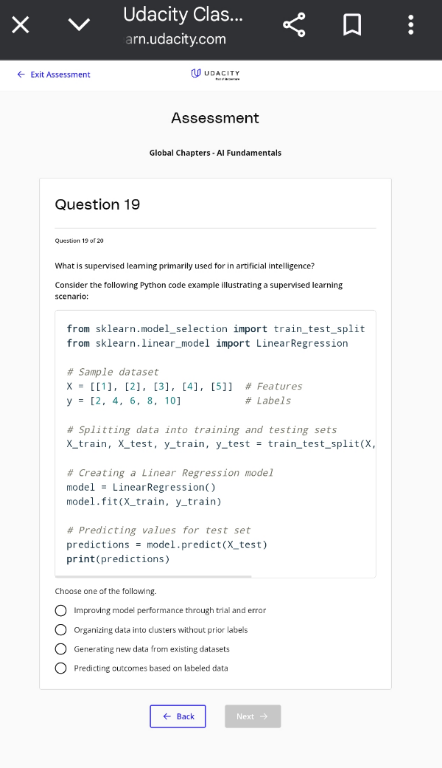Image resolution: width=442 pixels, height=768 pixels.
Task: Tap the 'Udacity Clas...' page title
Action: [183, 15]
